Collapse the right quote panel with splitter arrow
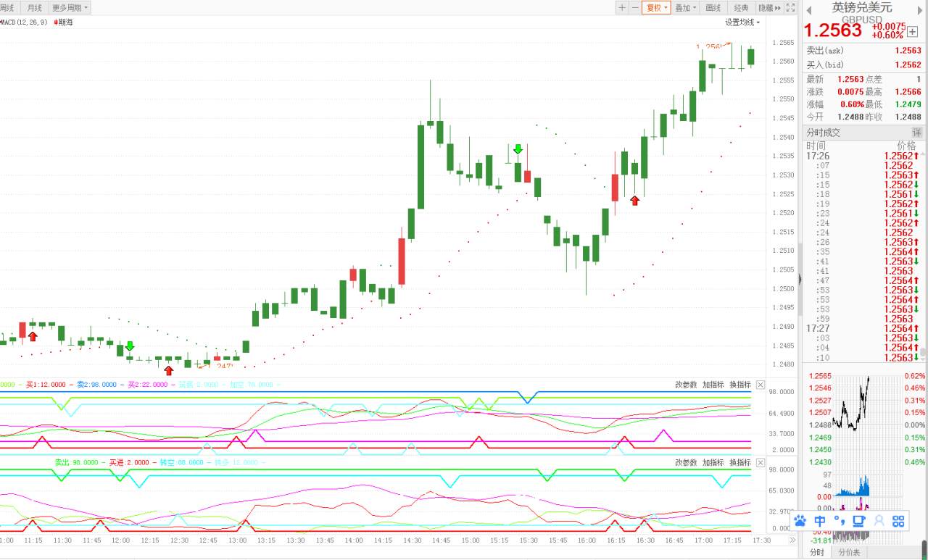Image resolution: width=928 pixels, height=560 pixels. coord(800,279)
